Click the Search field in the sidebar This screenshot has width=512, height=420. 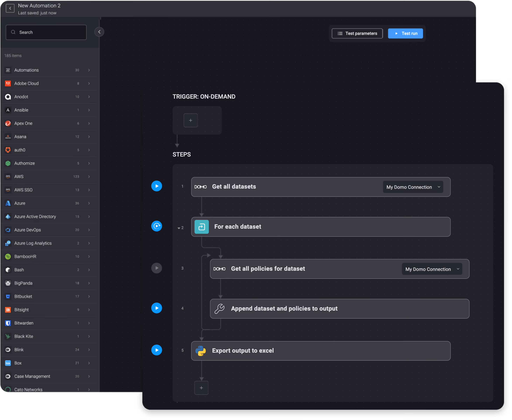click(46, 32)
